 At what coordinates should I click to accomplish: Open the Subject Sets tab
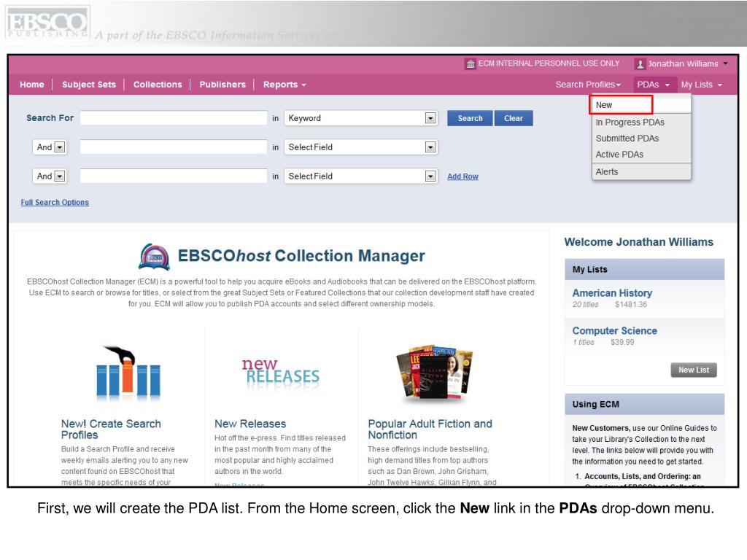pyautogui.click(x=89, y=85)
